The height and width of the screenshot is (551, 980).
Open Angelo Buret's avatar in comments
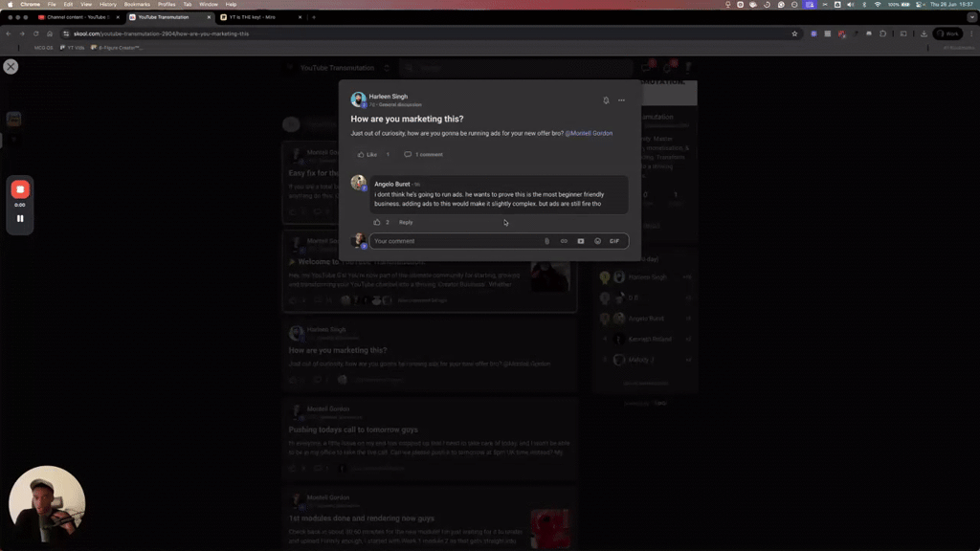pos(358,183)
